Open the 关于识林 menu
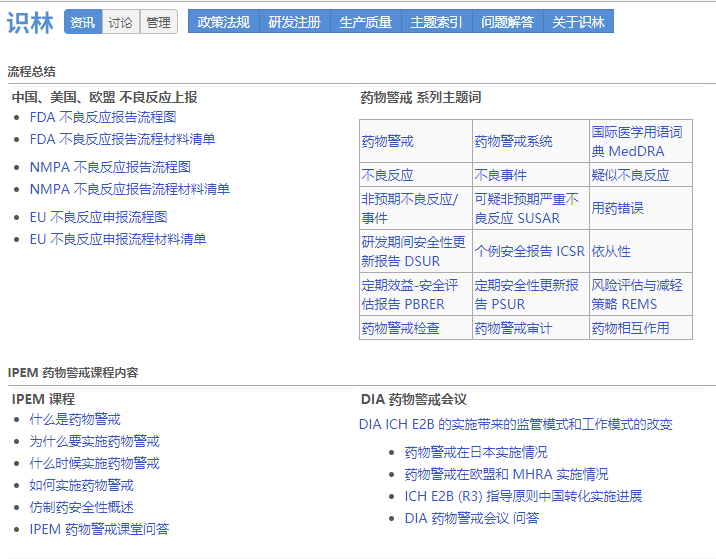The width and height of the screenshot is (716, 559). pos(579,22)
